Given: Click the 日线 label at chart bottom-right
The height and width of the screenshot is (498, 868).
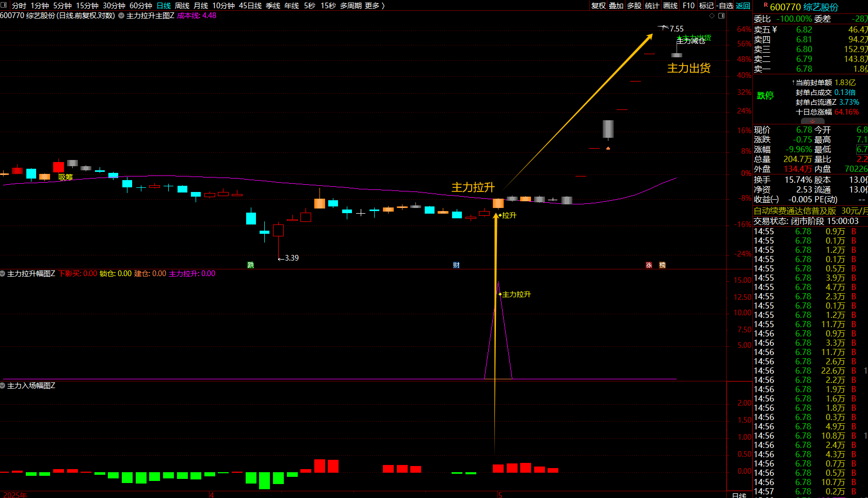Looking at the screenshot, I should [x=739, y=495].
